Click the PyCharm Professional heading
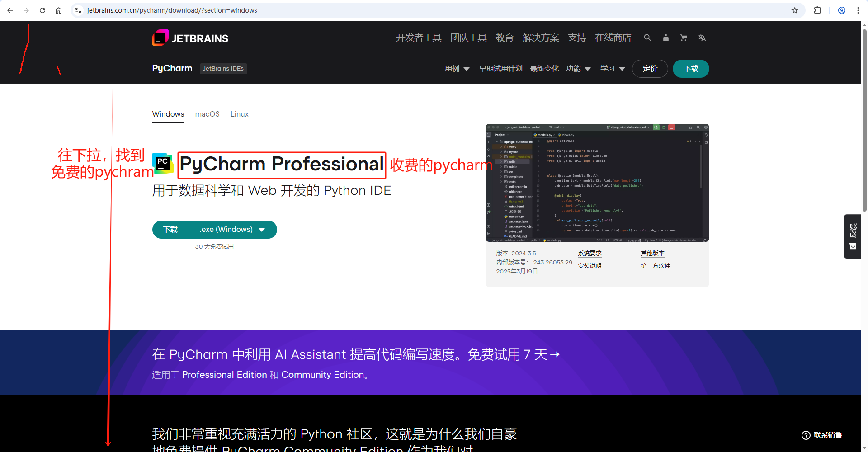 pos(282,164)
